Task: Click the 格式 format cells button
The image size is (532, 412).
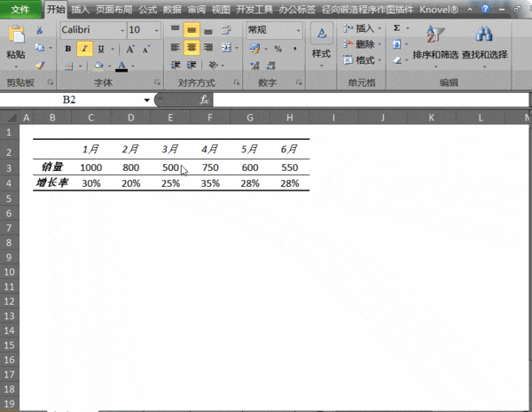Action: tap(362, 60)
